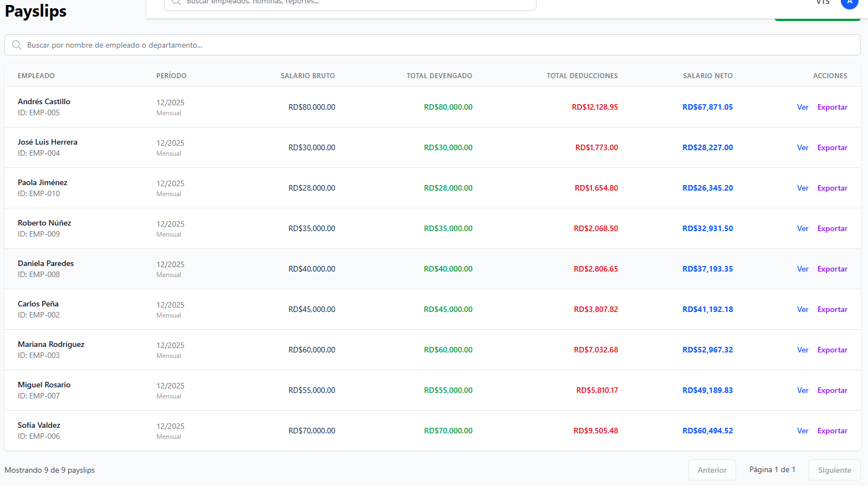Click the Empleado column header
Viewport: 868px width, 486px height.
[x=36, y=76]
